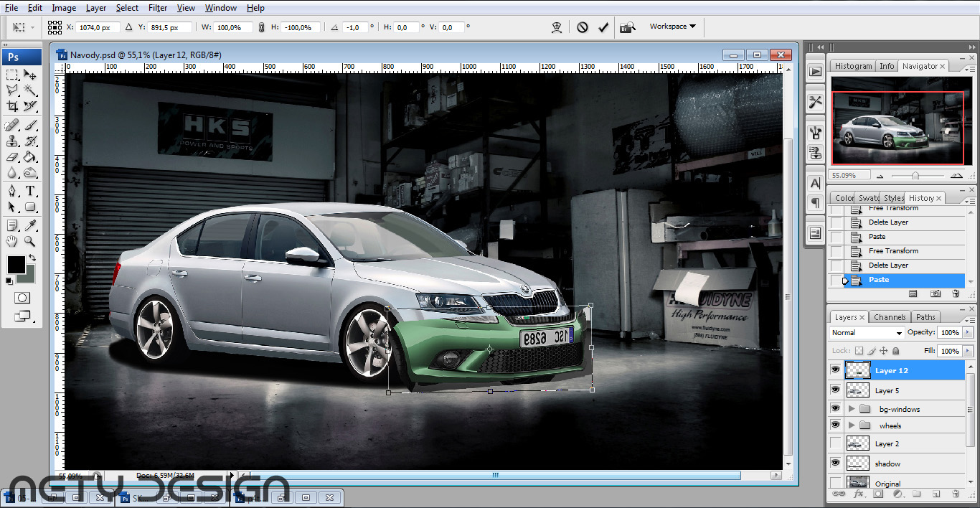Image resolution: width=980 pixels, height=508 pixels.
Task: Click the foreground color swatch
Action: [16, 264]
